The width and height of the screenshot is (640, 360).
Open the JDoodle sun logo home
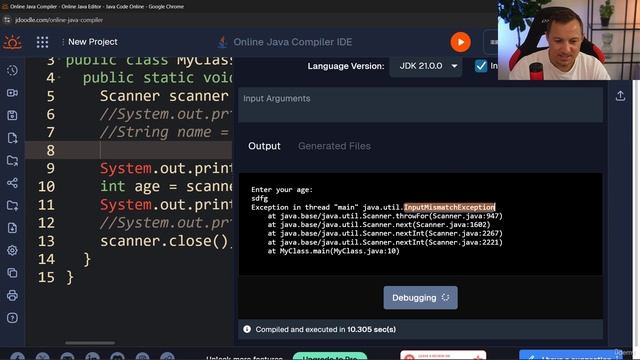point(12,42)
